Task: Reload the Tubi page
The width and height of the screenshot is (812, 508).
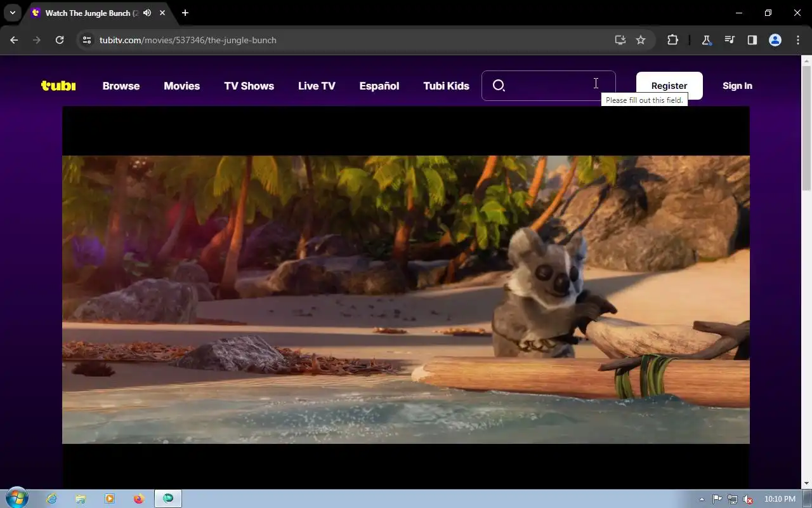Action: pyautogui.click(x=60, y=40)
